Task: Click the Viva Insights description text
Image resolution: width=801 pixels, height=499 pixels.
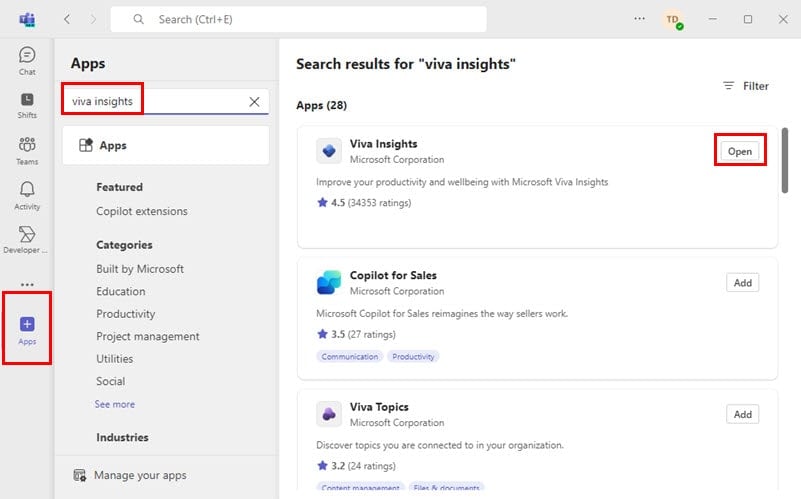Action: pos(462,182)
